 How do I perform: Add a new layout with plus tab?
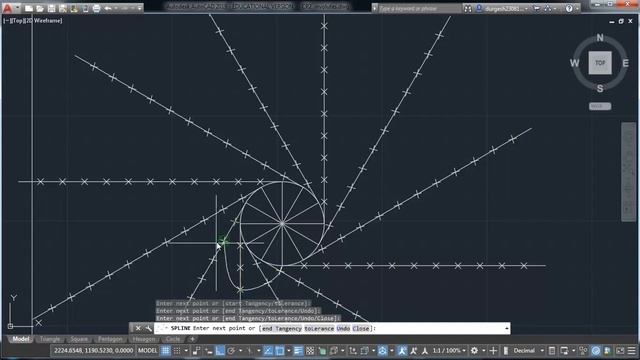tap(192, 339)
